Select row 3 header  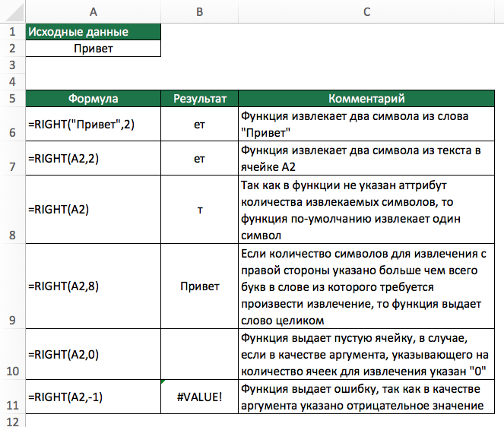12,65
